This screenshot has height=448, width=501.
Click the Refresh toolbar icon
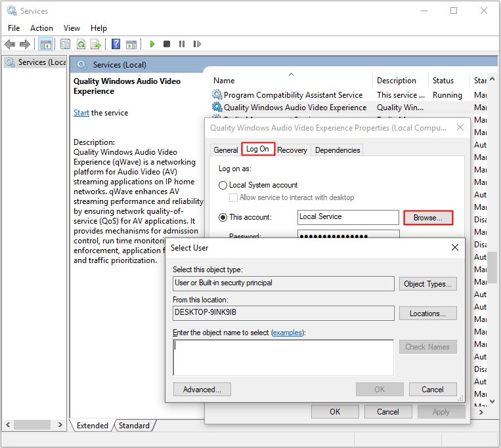click(x=81, y=44)
